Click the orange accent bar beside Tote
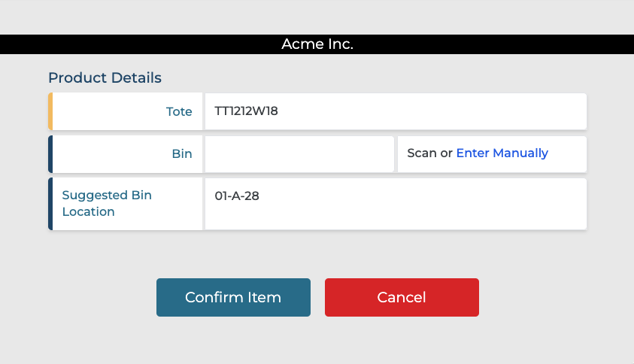Viewport: 634px width, 364px height. 50,111
